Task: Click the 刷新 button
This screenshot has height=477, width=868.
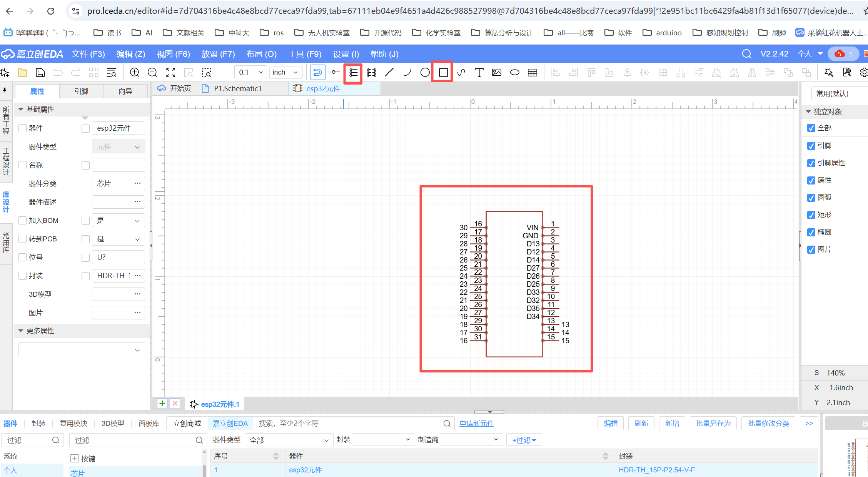Action: pos(641,423)
